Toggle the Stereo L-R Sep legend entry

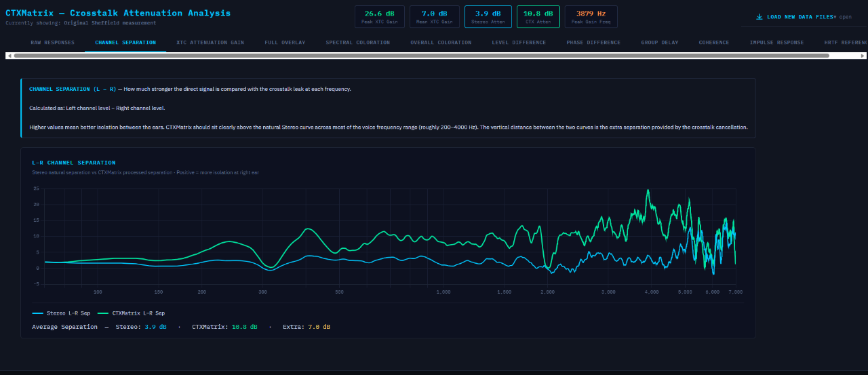[61, 313]
